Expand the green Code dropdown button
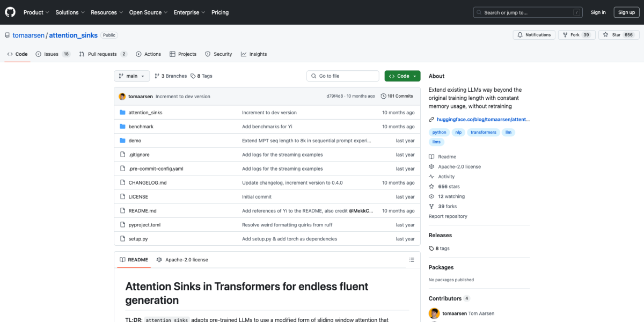The image size is (644, 322). (x=402, y=76)
